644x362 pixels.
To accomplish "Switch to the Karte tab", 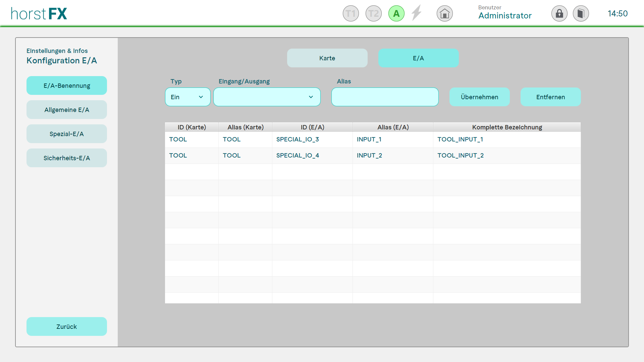I will pos(327,58).
